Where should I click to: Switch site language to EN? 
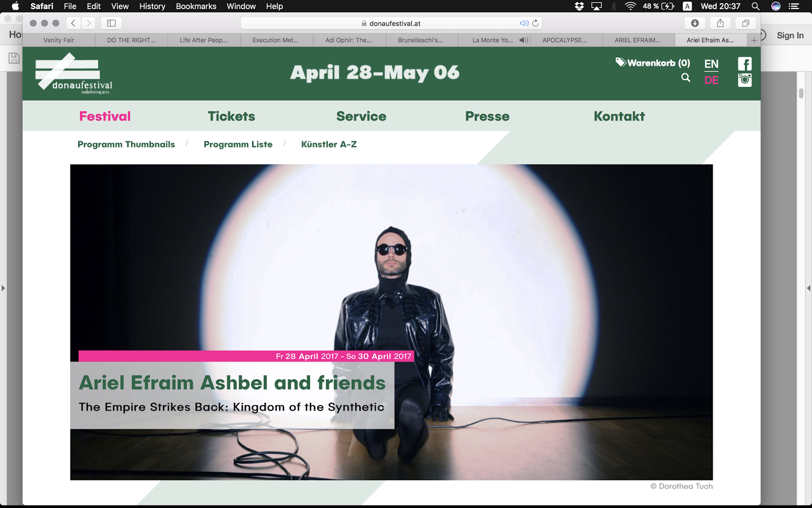tap(711, 64)
